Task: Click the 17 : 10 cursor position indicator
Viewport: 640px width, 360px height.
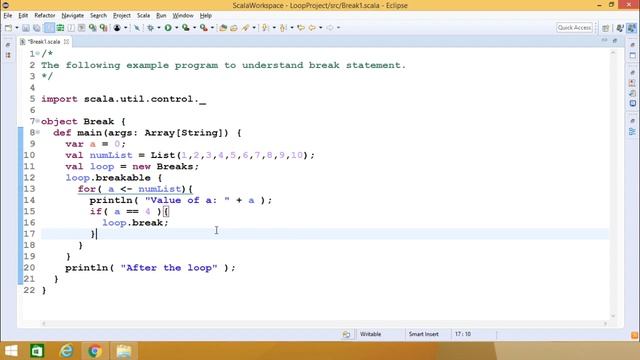Action: 463,334
